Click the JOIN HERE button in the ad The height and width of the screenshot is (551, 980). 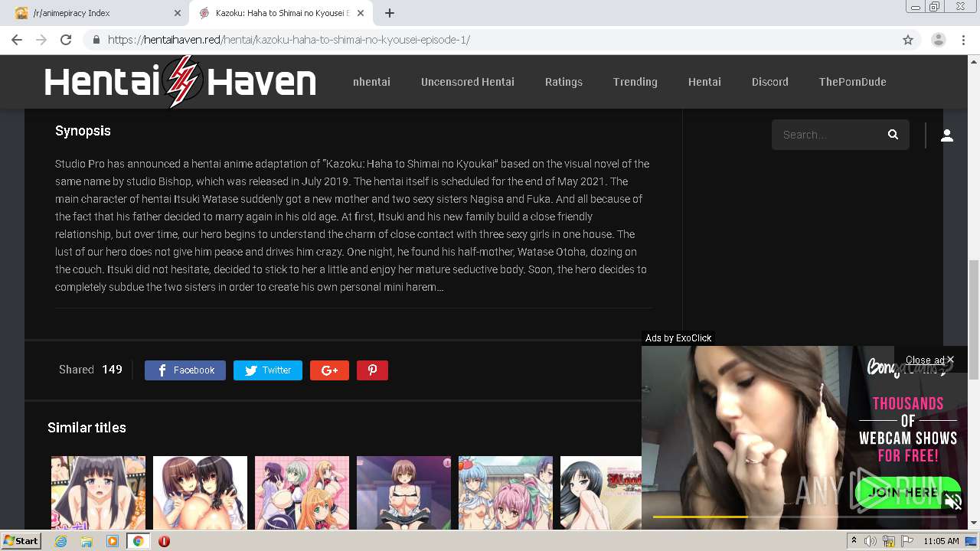pos(908,492)
